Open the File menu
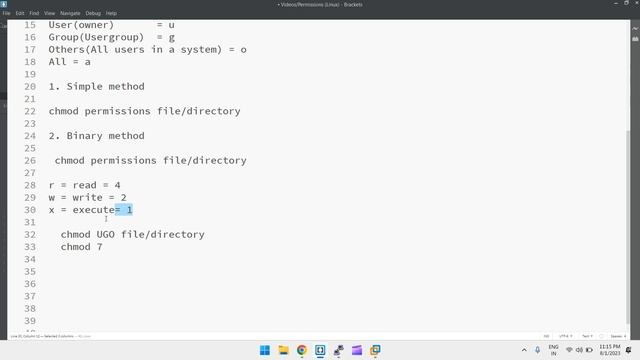 (x=7, y=13)
